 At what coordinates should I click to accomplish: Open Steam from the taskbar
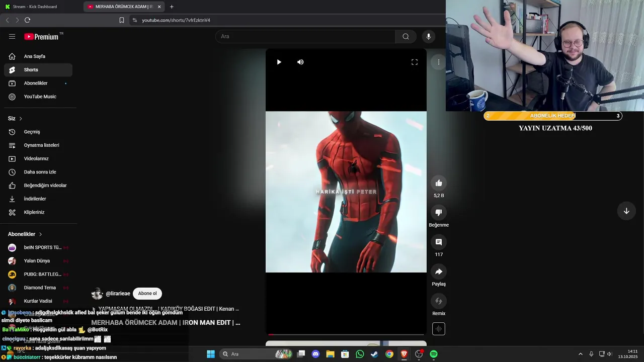[x=374, y=354]
